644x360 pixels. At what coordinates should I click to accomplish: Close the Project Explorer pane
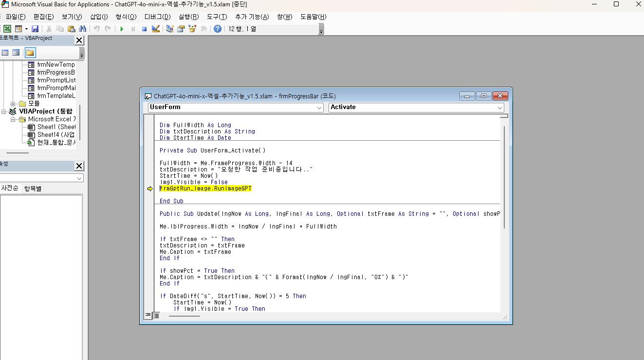pyautogui.click(x=79, y=40)
